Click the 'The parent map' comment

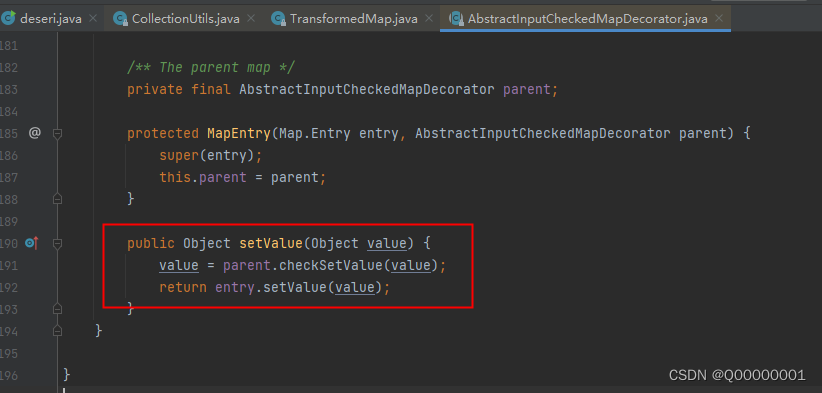(x=211, y=68)
